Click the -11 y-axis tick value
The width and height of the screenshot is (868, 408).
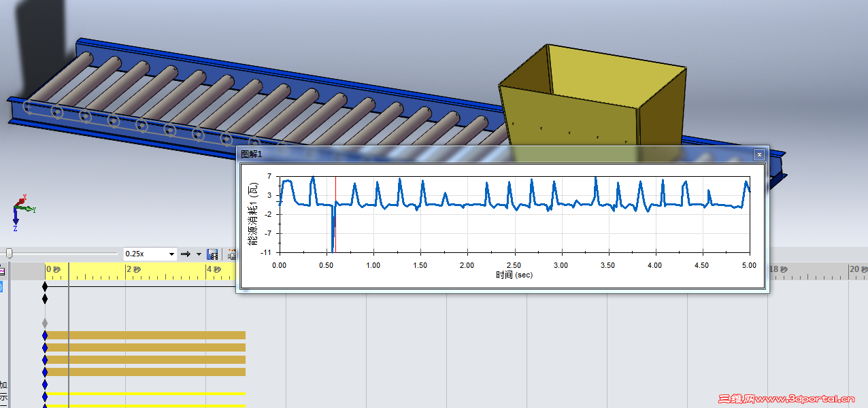point(267,252)
